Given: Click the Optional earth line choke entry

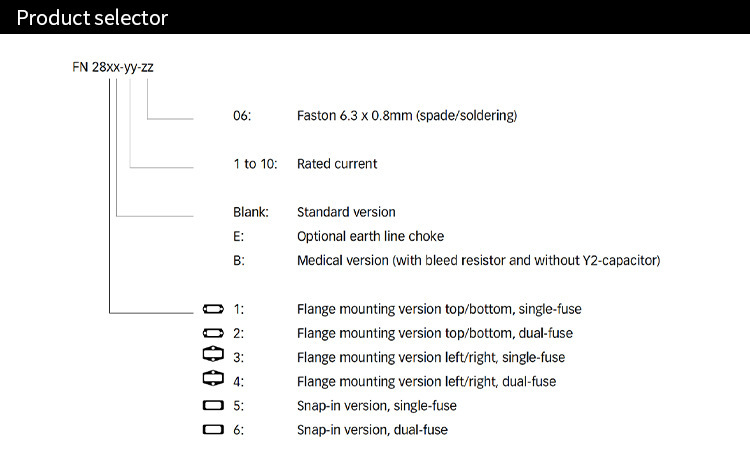Looking at the screenshot, I should tap(370, 236).
